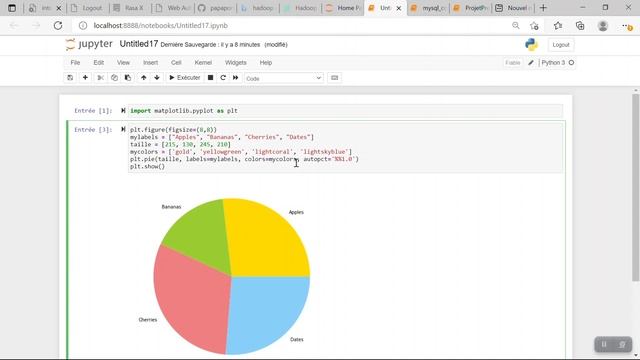The width and height of the screenshot is (640, 360).
Task: Add this page to favorites star icon
Action: pos(534,26)
